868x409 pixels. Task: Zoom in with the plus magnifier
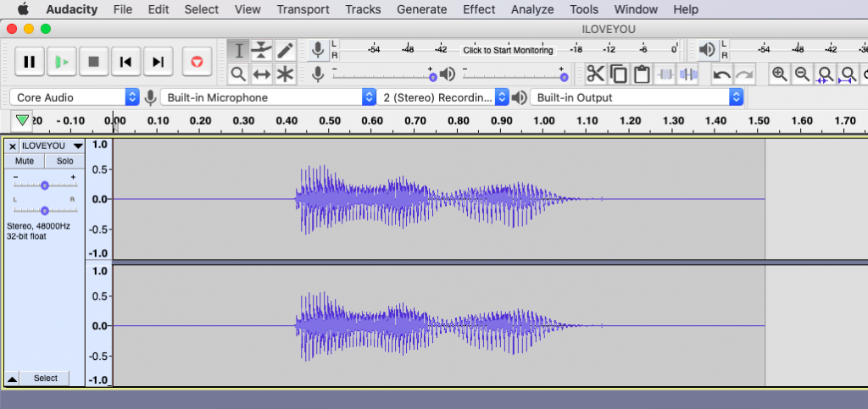[780, 74]
